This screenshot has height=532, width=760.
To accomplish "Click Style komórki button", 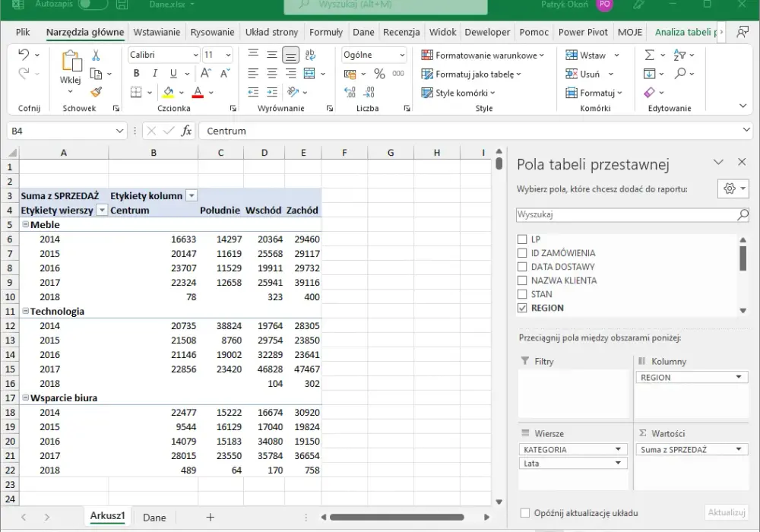I will tap(458, 93).
